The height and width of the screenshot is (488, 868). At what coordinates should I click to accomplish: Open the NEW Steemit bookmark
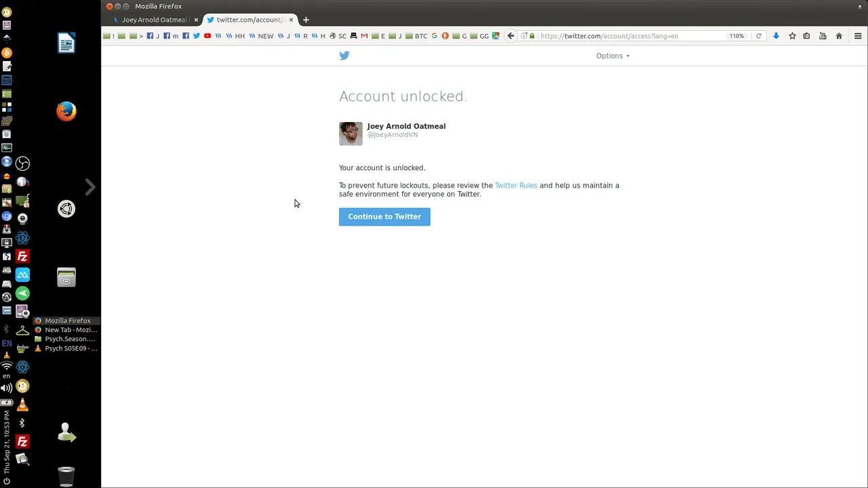(260, 36)
